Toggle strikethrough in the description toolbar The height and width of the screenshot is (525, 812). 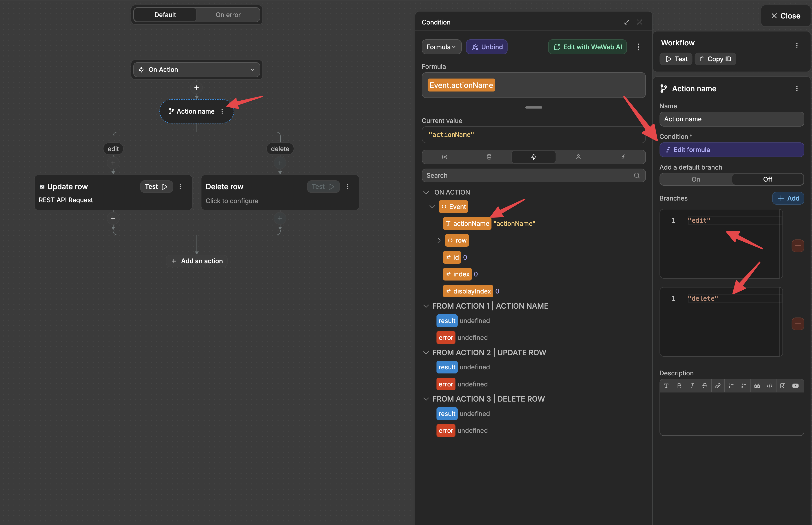(x=705, y=385)
